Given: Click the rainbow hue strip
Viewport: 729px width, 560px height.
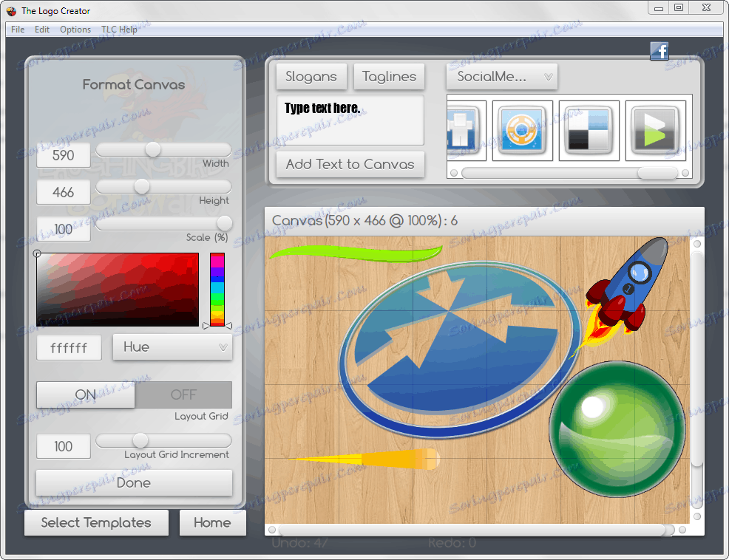Looking at the screenshot, I should [217, 290].
